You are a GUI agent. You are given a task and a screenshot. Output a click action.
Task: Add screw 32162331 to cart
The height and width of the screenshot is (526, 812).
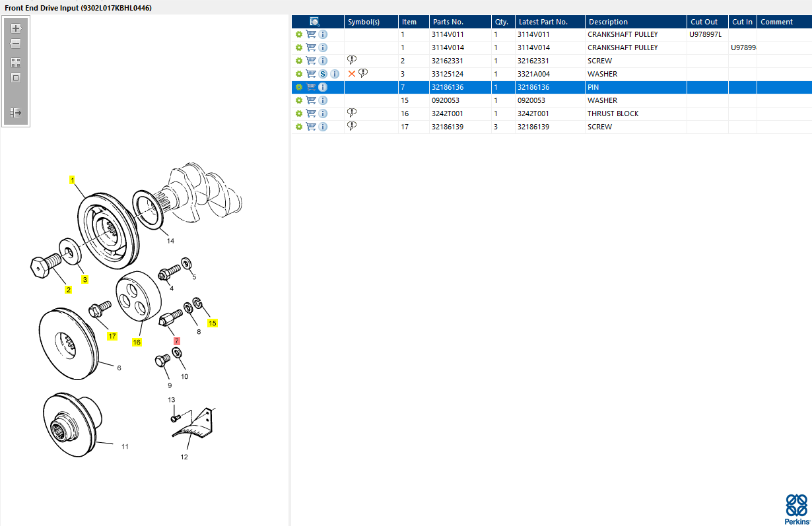[x=311, y=61]
